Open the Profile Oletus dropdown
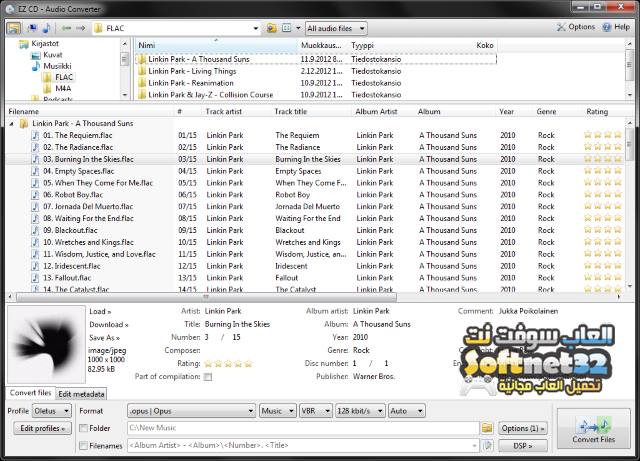The height and width of the screenshot is (461, 640). (52, 411)
